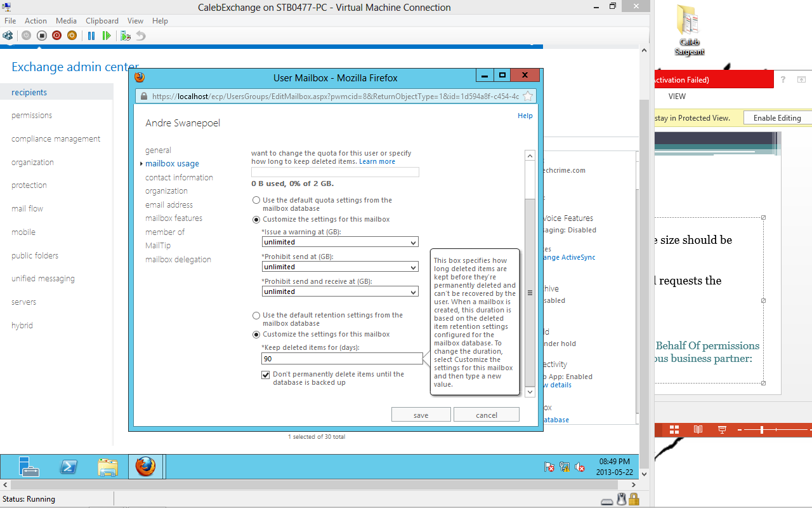812x508 pixels.
Task: Click the Firefox taskbar icon
Action: [145, 467]
